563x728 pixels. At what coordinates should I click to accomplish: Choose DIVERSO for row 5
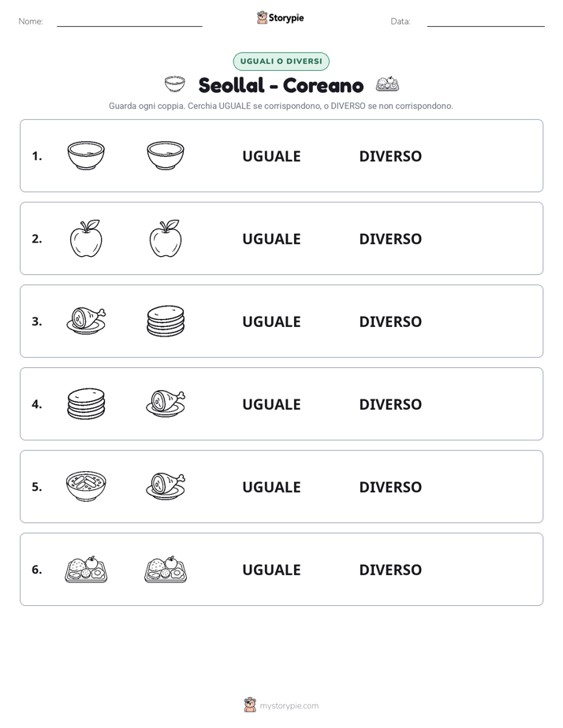pyautogui.click(x=390, y=487)
